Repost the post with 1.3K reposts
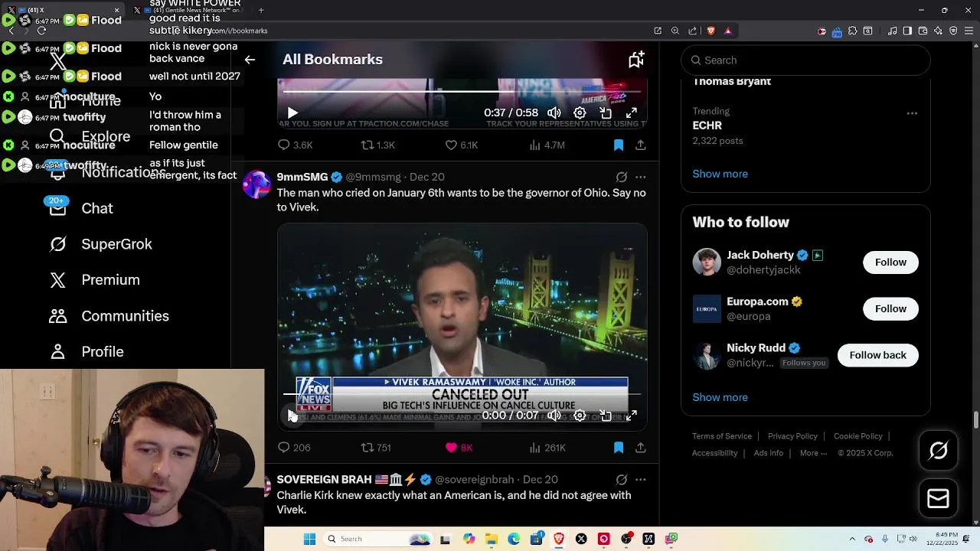The image size is (980, 551). point(377,145)
